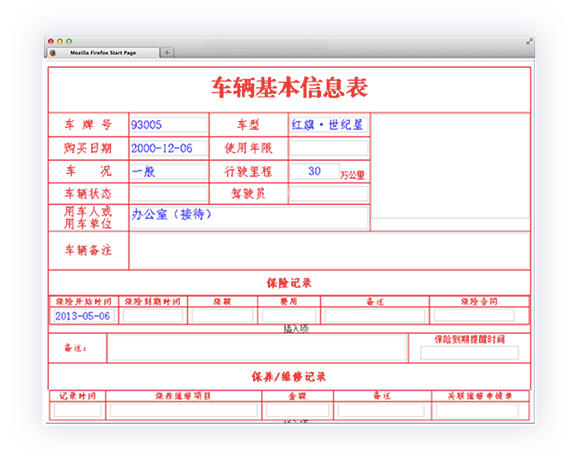Click the 保险到期提醒时间 input field
Viewport: 580px width, 460px height.
tap(469, 353)
